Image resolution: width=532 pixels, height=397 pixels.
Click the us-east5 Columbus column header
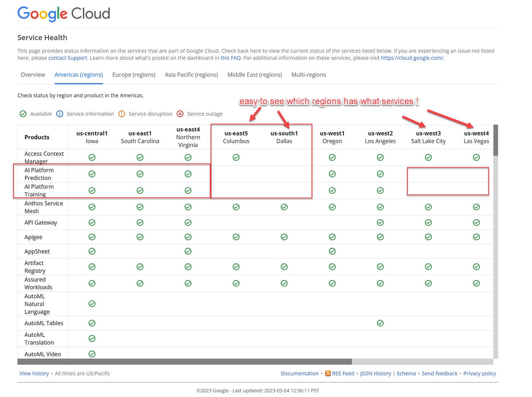236,137
